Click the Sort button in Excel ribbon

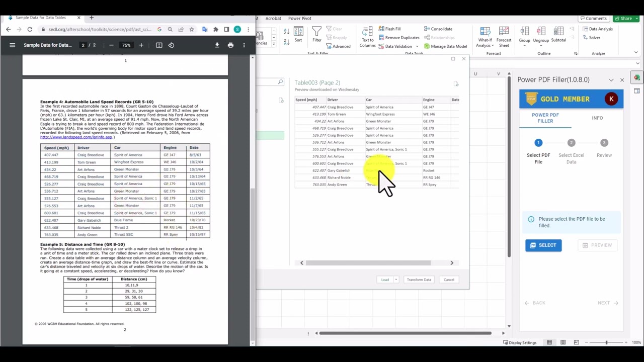tap(298, 35)
